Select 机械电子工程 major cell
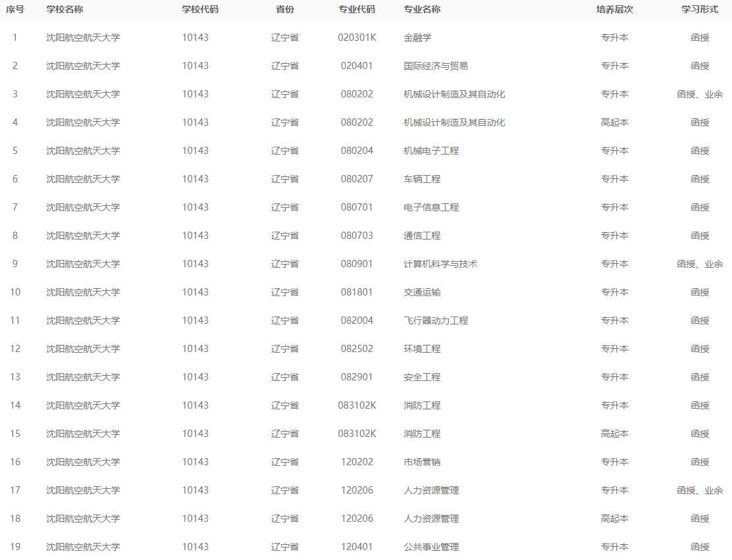 pyautogui.click(x=431, y=151)
